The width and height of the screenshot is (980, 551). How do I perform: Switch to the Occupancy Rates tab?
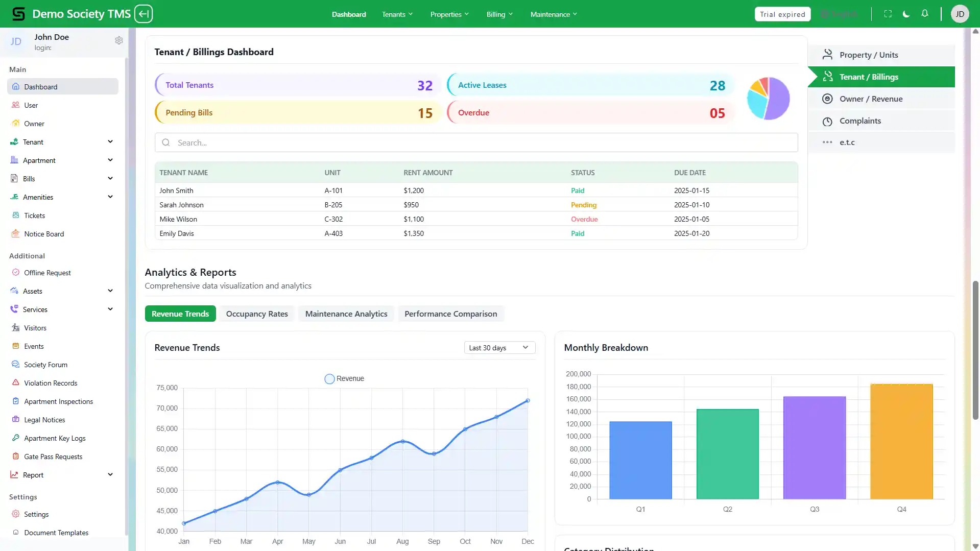click(257, 314)
